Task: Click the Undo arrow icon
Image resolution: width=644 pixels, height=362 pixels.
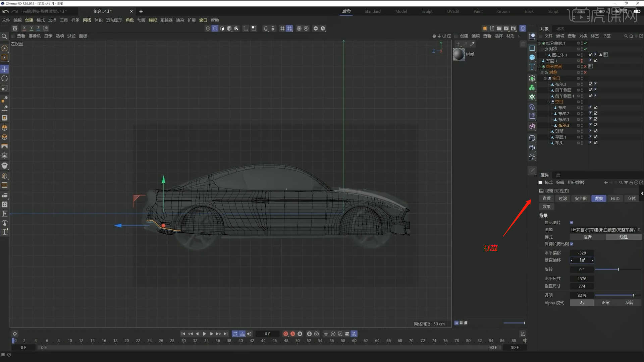Action: pyautogui.click(x=5, y=11)
